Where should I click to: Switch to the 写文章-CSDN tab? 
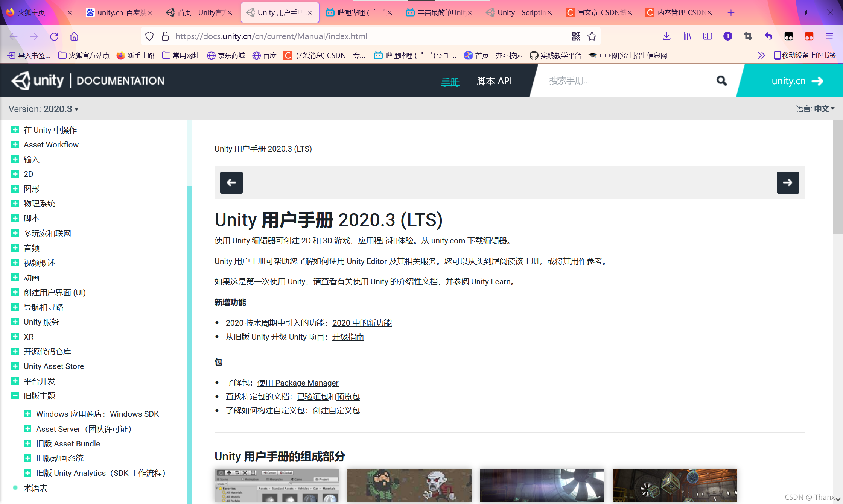[599, 13]
